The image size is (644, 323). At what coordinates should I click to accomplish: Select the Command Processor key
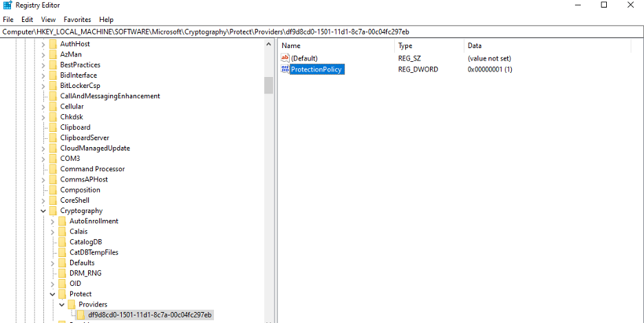click(92, 169)
